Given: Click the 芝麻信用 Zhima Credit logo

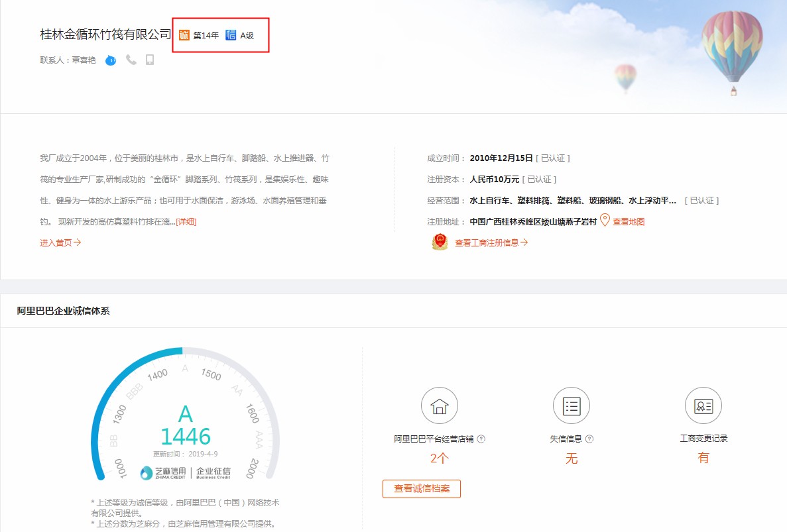Looking at the screenshot, I should tap(163, 473).
